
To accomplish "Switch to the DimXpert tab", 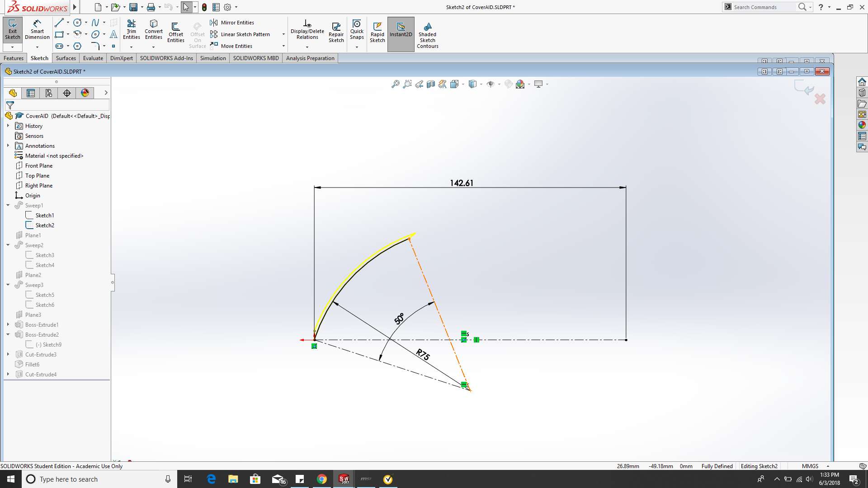I will coord(122,58).
